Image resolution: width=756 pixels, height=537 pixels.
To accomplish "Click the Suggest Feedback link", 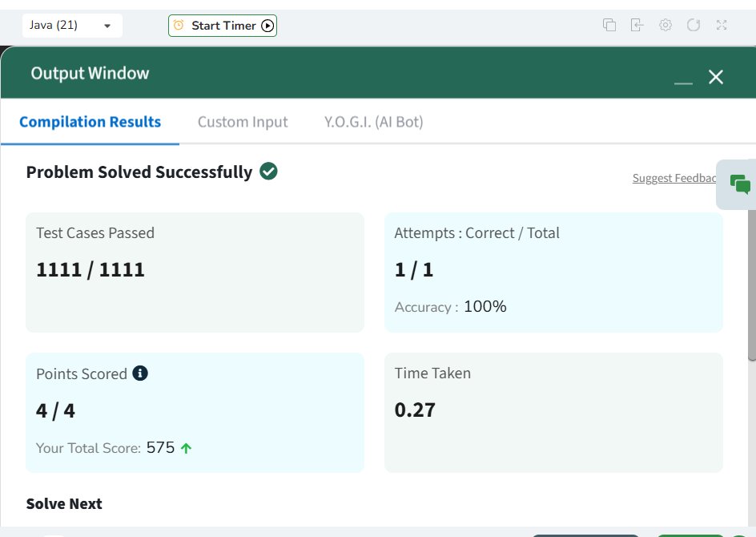I will click(x=674, y=178).
